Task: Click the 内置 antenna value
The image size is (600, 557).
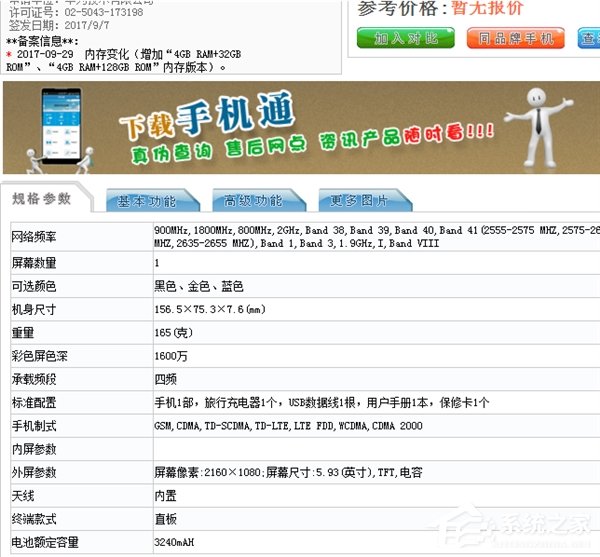Action: point(165,496)
